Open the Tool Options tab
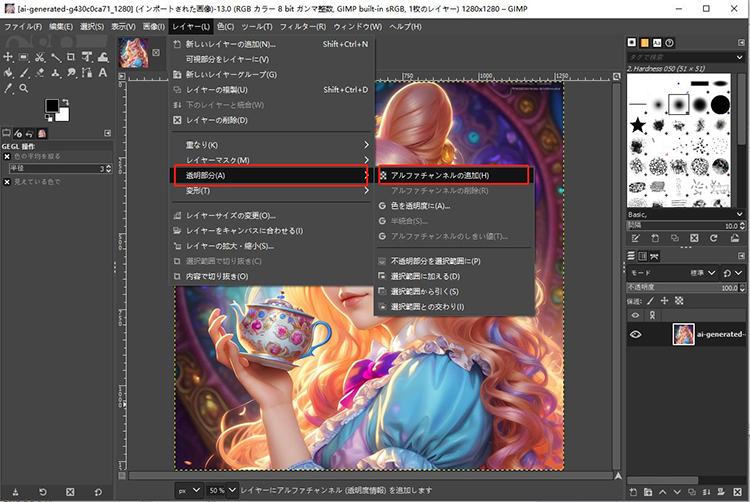This screenshot has height=502, width=750. point(6,133)
